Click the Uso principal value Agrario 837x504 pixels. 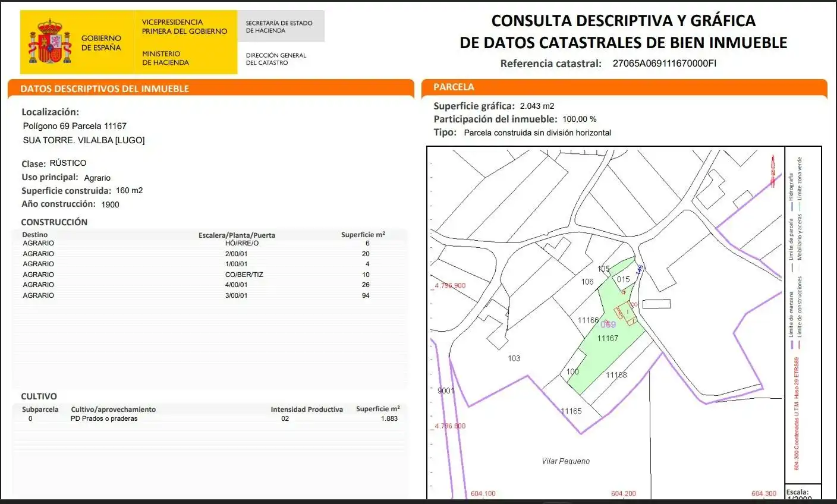point(97,178)
